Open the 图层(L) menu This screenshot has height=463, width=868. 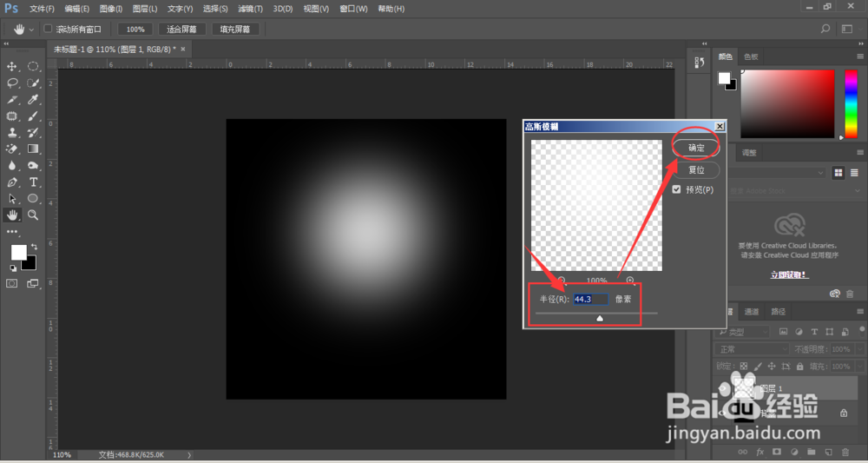(145, 9)
